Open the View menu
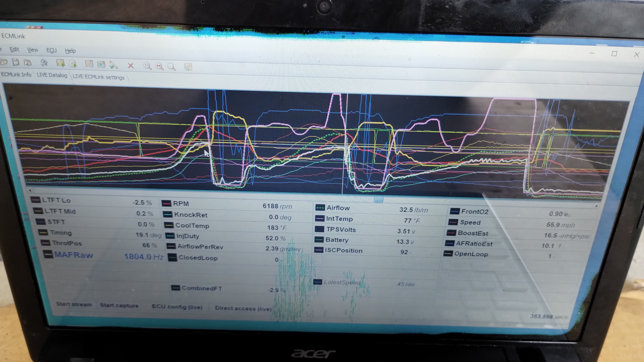Screen dimensions: 644x362 tap(33, 50)
